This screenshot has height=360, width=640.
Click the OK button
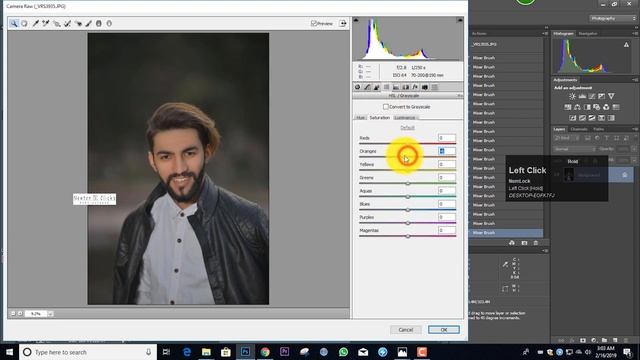(x=444, y=329)
